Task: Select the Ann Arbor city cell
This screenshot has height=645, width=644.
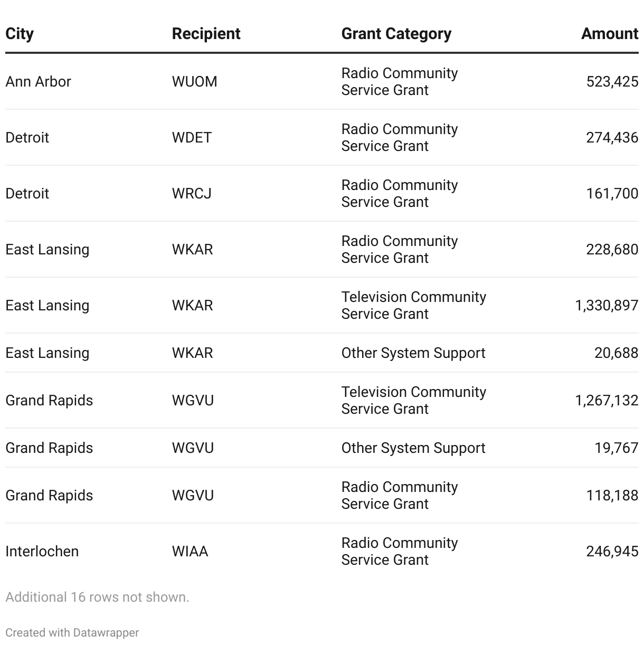Action: 38,82
